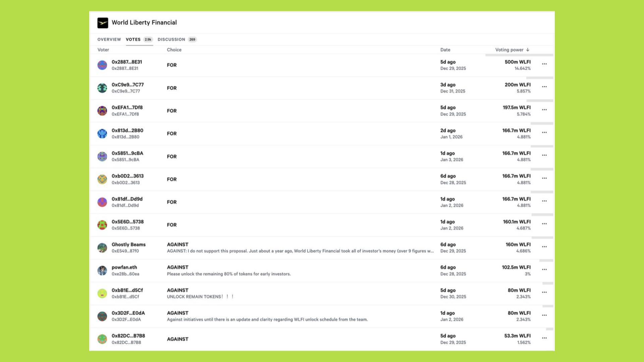The width and height of the screenshot is (644, 362).
Task: Click the Date column header
Action: pyautogui.click(x=445, y=50)
